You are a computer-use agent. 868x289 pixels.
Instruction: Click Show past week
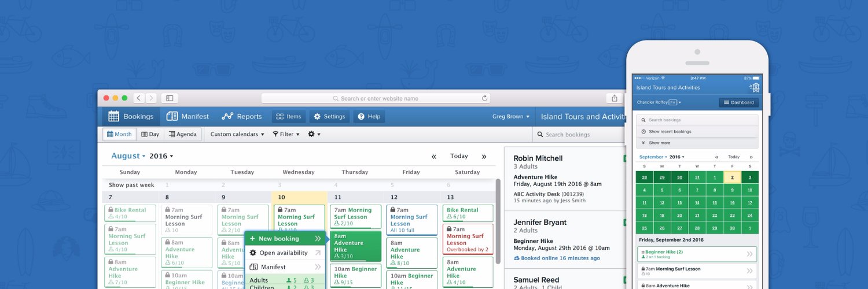point(131,185)
